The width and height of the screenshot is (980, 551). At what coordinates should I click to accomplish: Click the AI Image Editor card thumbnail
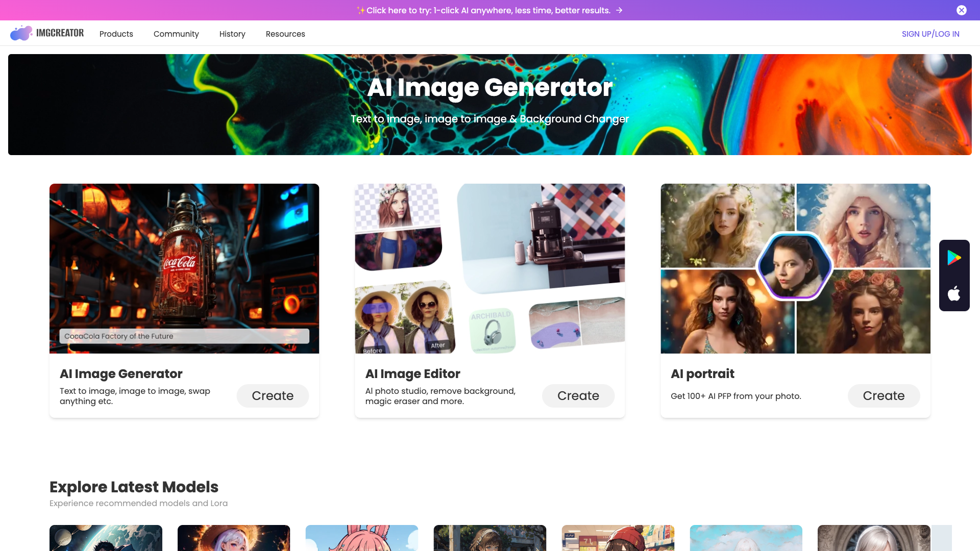(x=489, y=268)
